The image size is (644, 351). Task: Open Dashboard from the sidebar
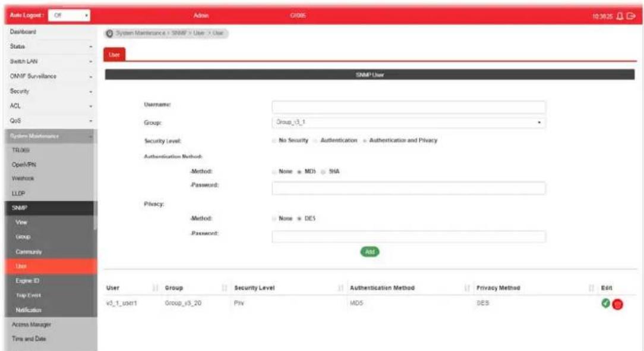23,32
